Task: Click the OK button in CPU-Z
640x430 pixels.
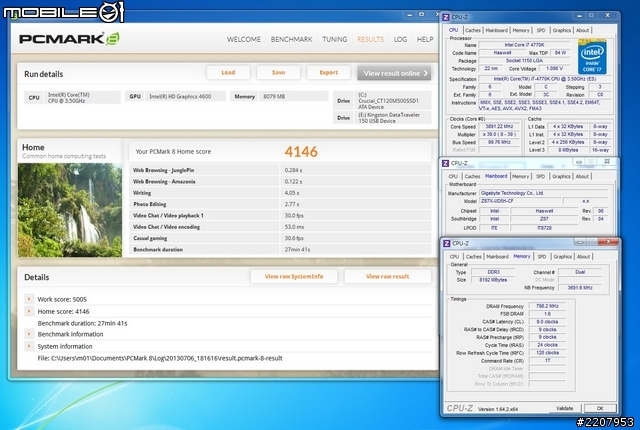Action: (600, 408)
